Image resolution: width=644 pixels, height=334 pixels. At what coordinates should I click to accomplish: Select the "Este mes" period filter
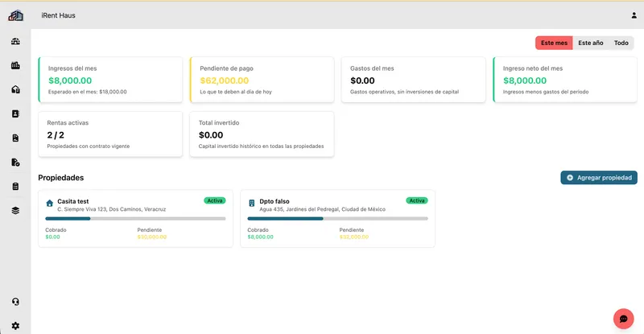coord(554,43)
